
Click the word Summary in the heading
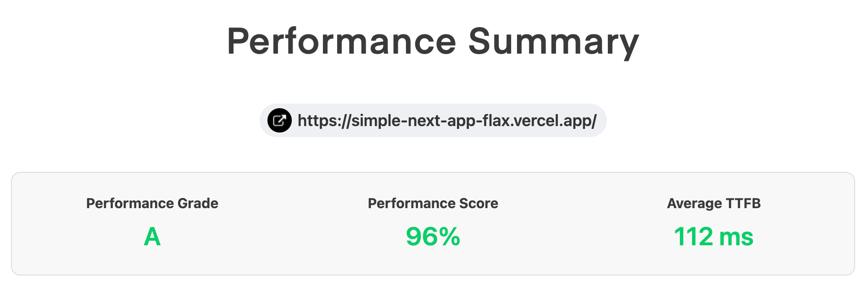[553, 42]
